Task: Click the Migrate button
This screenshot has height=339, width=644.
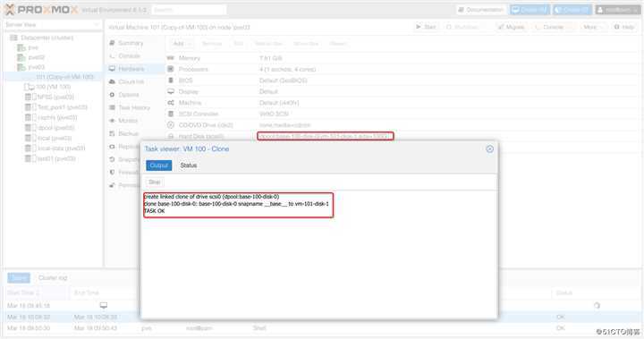Action: click(511, 27)
